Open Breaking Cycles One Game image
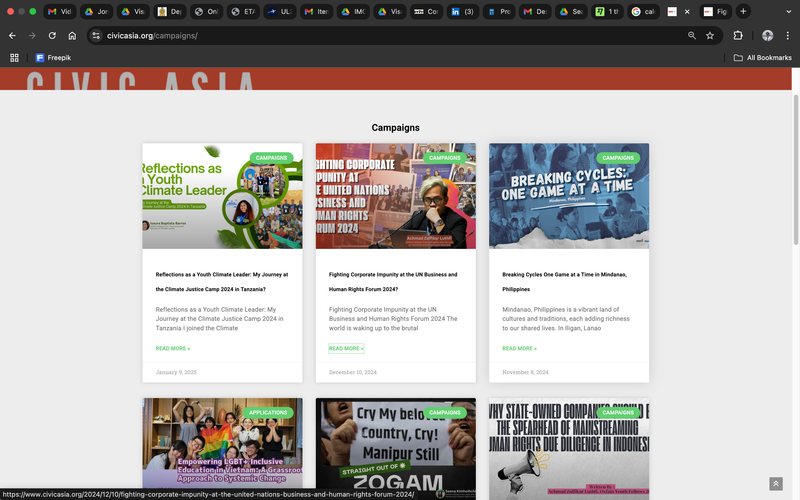 (x=569, y=196)
